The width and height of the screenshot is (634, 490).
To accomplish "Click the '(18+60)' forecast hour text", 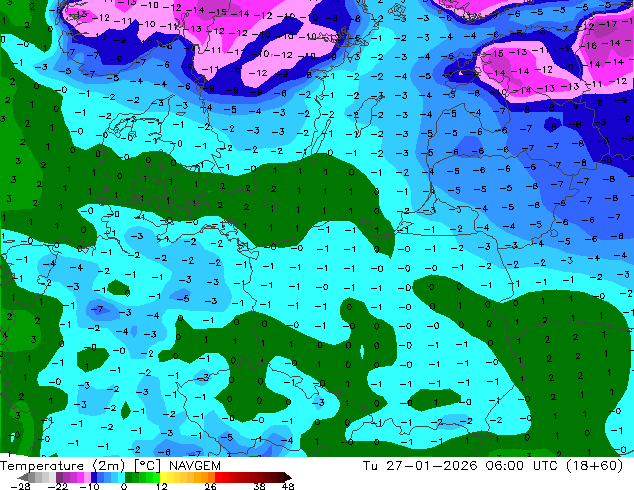I will 594,466.
